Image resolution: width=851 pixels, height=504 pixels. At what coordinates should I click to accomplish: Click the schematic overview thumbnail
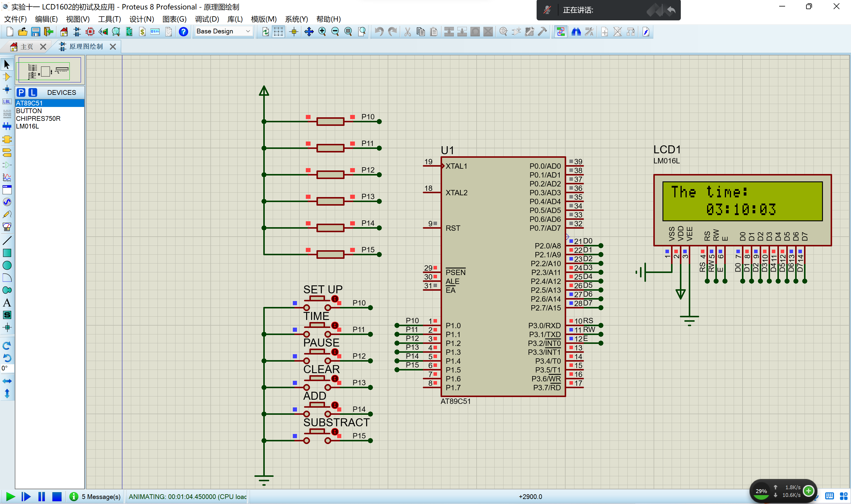(x=50, y=70)
